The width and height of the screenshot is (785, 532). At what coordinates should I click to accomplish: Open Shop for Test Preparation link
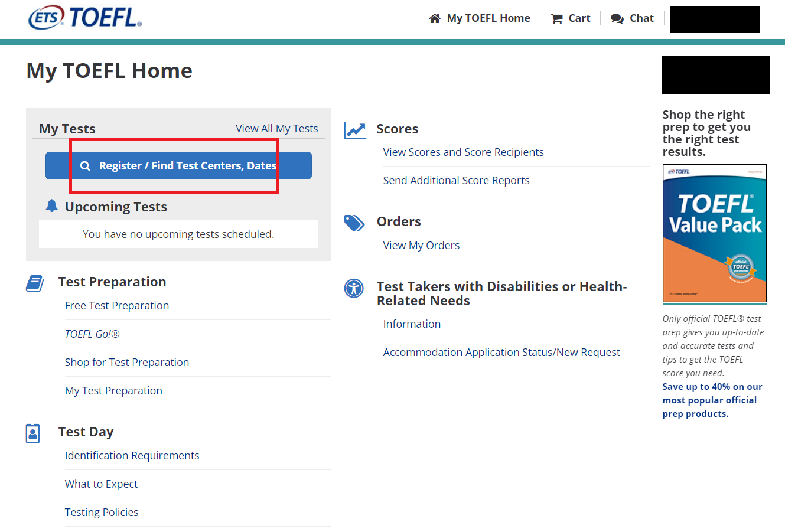click(127, 362)
